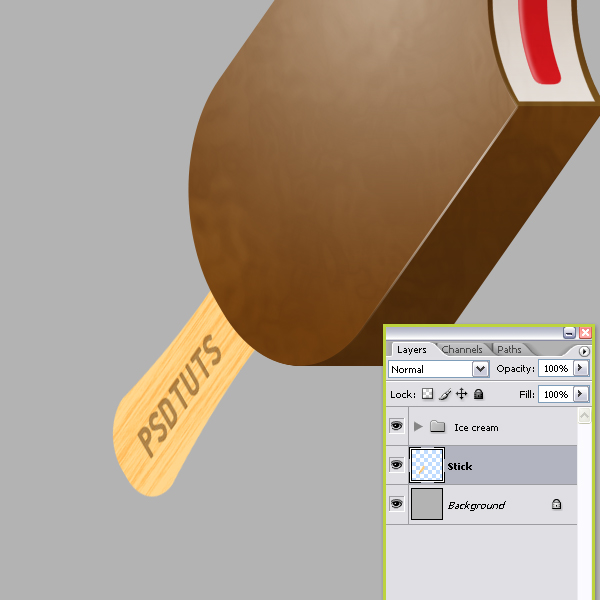600x600 pixels.
Task: Toggle lock position move icon
Action: coord(461,394)
